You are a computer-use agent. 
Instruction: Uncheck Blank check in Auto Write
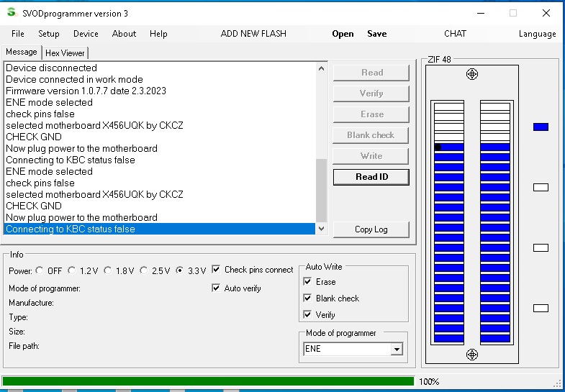[307, 298]
